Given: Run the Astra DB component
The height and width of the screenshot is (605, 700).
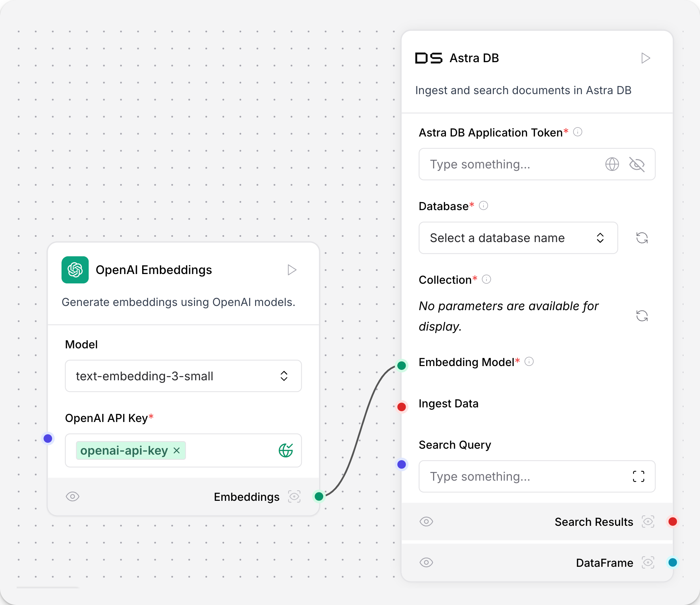Looking at the screenshot, I should 645,58.
